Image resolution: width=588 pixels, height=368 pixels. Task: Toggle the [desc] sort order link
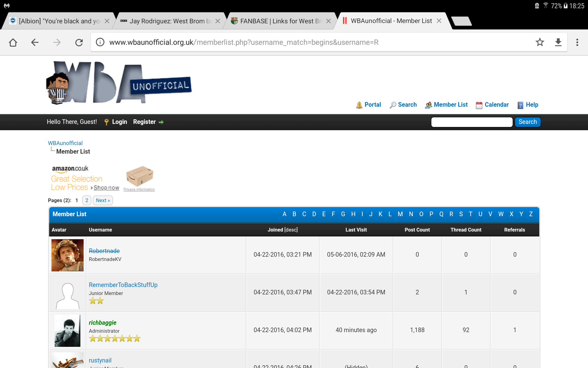[x=291, y=230]
